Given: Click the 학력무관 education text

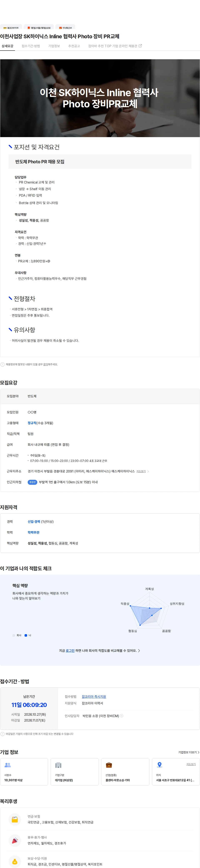Looking at the screenshot, I should click(x=33, y=532).
